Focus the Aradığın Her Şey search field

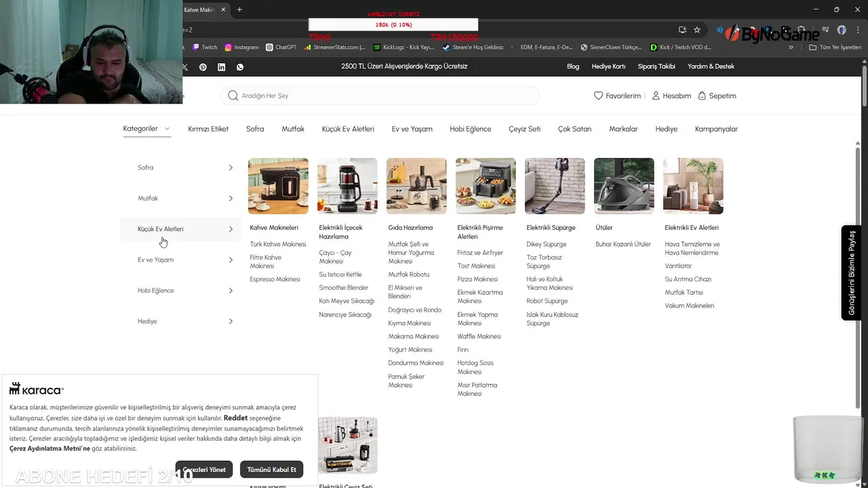380,96
